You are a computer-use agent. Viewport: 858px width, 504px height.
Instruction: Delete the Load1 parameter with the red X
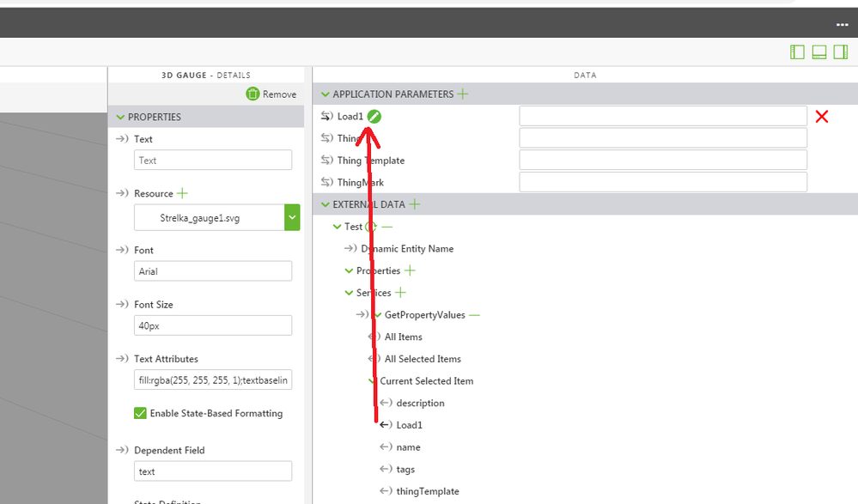[821, 117]
